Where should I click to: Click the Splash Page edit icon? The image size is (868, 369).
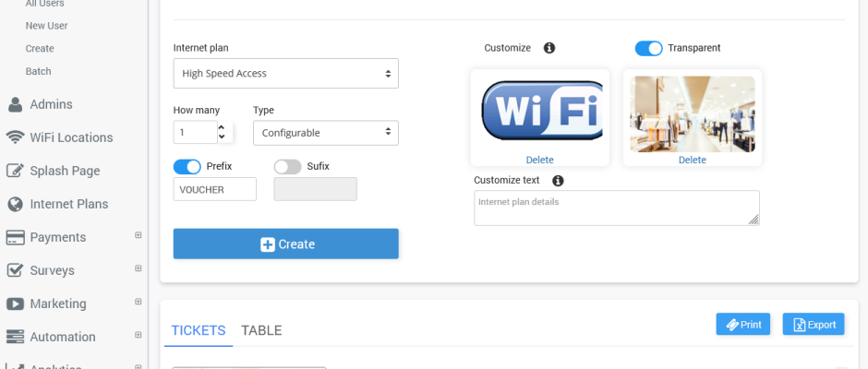point(15,171)
